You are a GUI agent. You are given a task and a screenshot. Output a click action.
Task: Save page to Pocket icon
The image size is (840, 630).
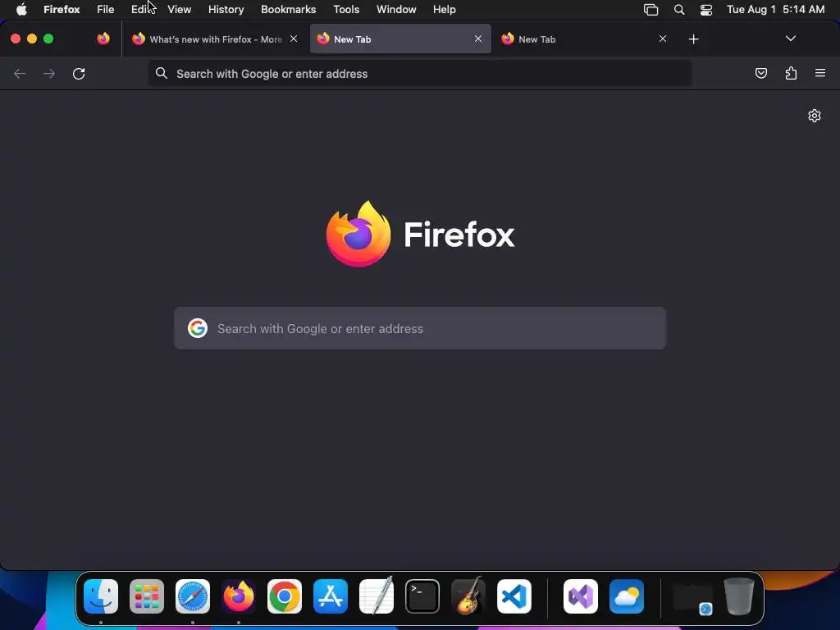760,73
